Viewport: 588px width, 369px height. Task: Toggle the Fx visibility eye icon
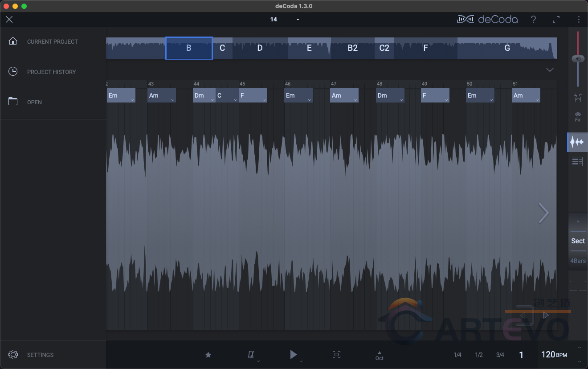click(578, 117)
